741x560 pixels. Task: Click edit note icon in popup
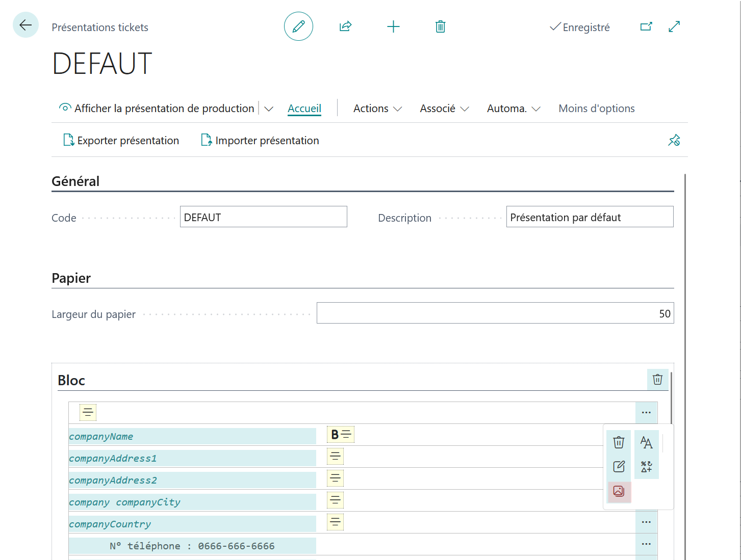[x=619, y=467]
